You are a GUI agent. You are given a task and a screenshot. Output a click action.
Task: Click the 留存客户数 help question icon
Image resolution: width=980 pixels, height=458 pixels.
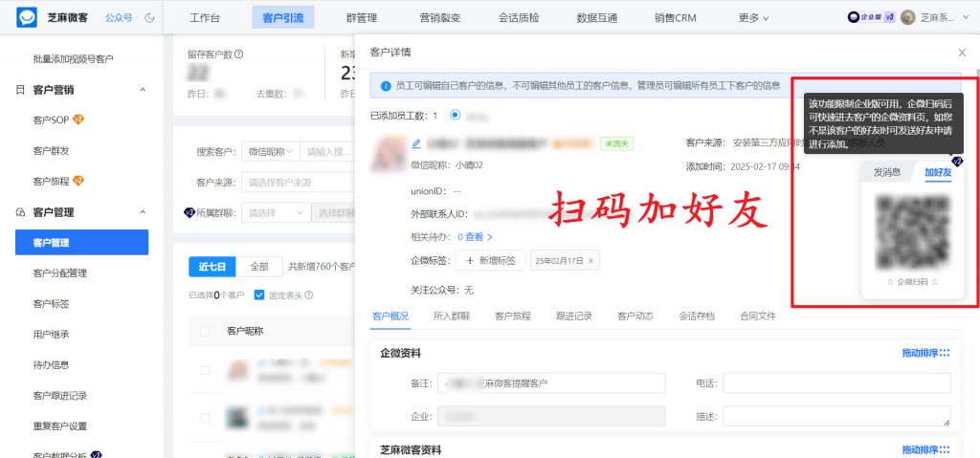click(x=238, y=55)
